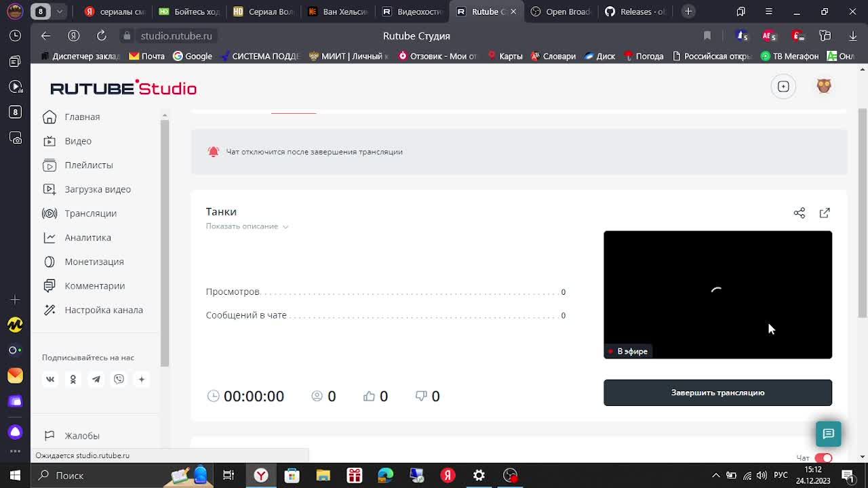Open the Windows Start menu

pyautogui.click(x=15, y=475)
